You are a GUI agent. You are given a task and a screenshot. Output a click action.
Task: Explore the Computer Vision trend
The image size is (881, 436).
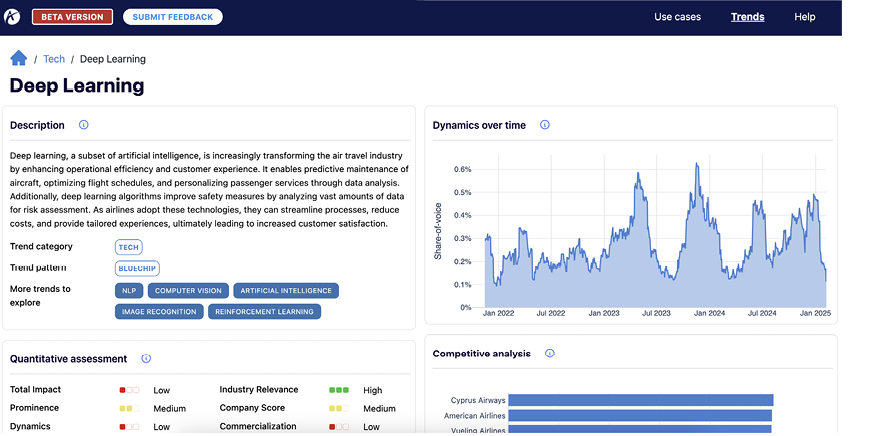(188, 290)
